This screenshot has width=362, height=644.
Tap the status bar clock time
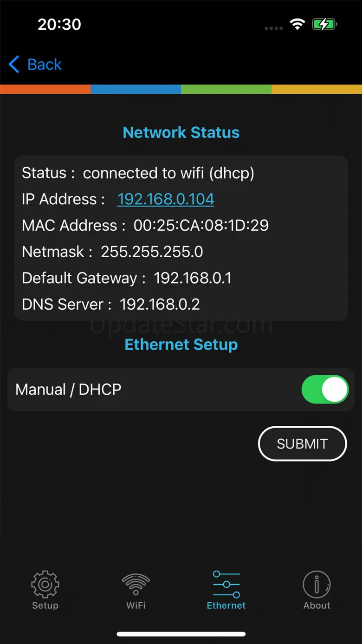coord(59,24)
